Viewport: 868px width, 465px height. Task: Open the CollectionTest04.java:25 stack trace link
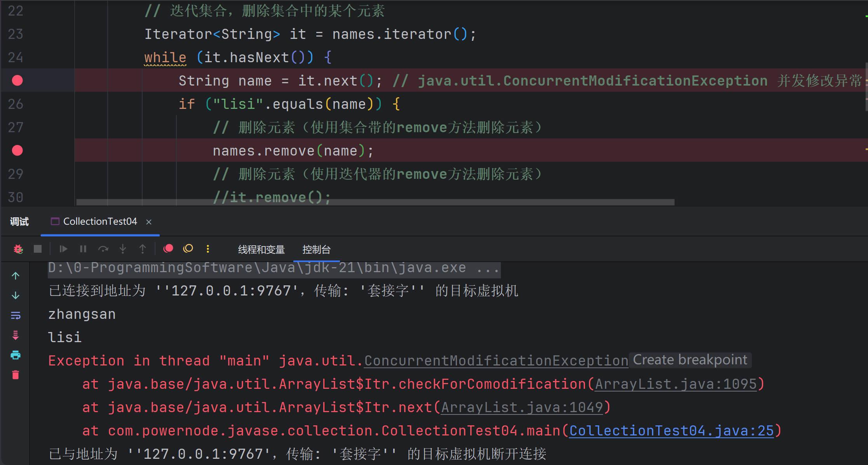[671, 431]
